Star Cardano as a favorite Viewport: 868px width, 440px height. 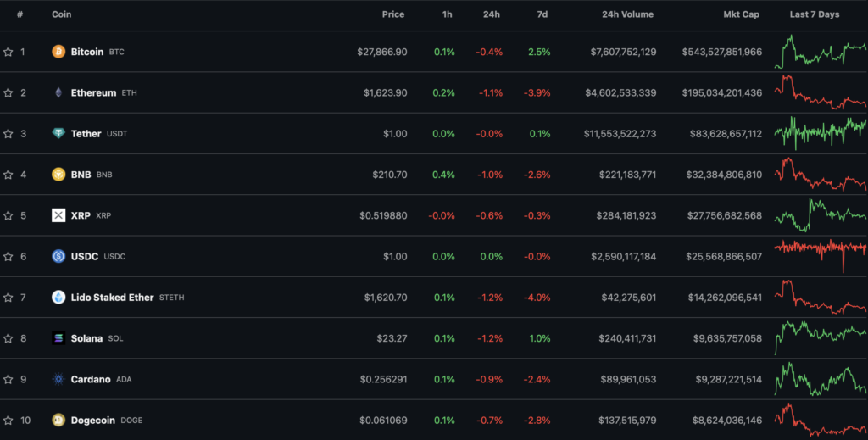[x=8, y=379]
